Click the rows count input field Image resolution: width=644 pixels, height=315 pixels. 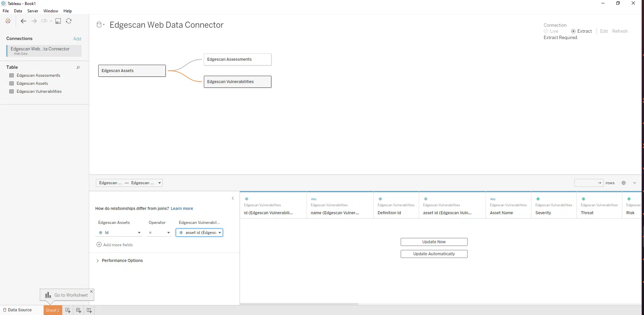tap(589, 183)
